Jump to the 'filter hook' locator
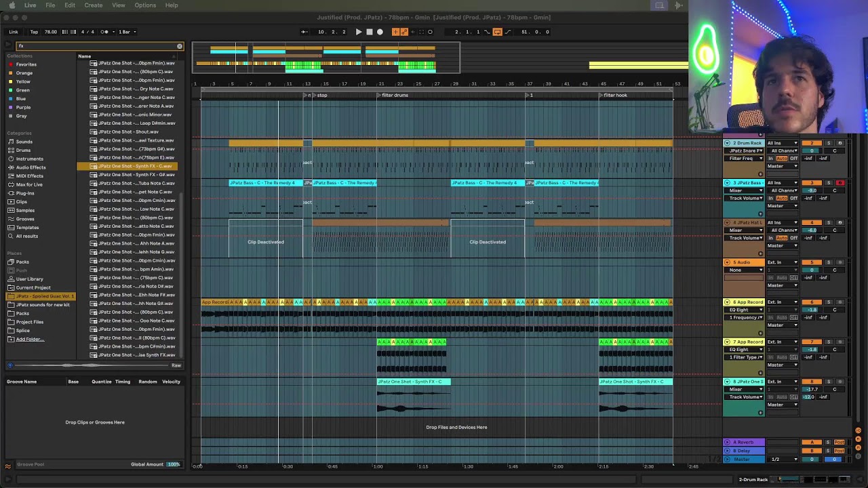868x488 pixels. 613,96
